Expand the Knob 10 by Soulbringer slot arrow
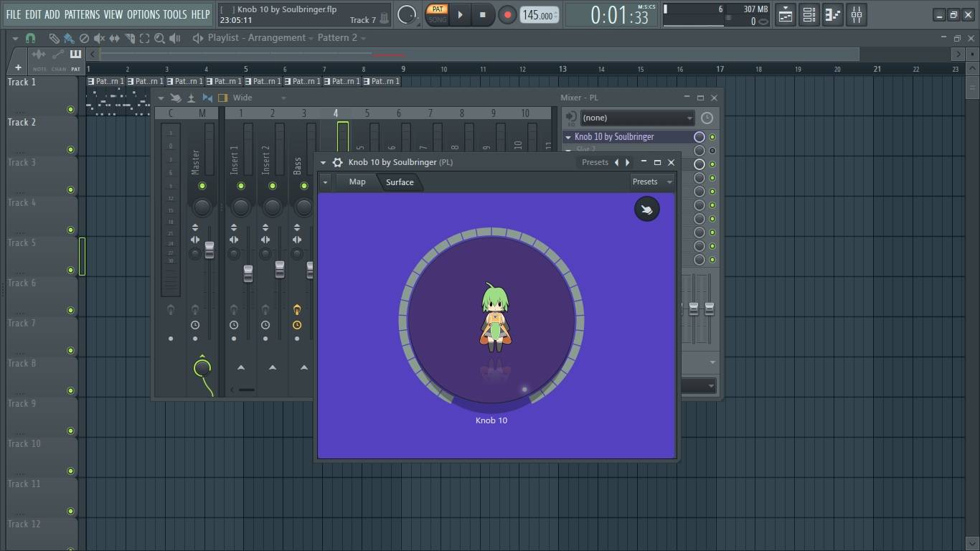The image size is (980, 551). coord(568,137)
